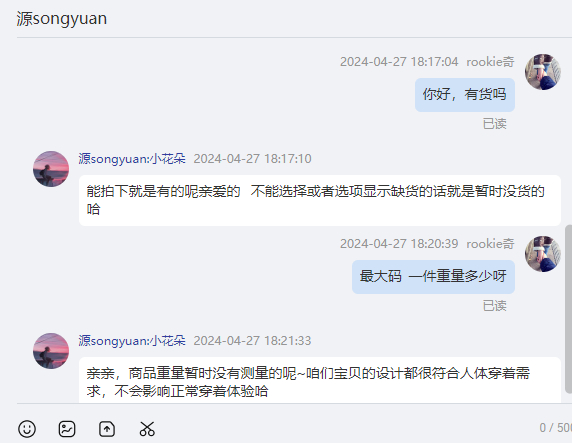Image resolution: width=572 pixels, height=443 pixels.
Task: Click the rookie奇 name at 18:20:39
Action: (490, 243)
